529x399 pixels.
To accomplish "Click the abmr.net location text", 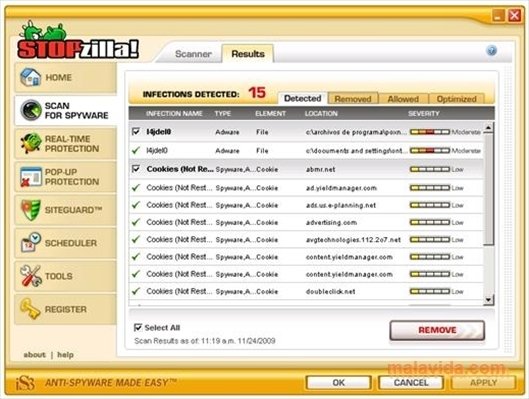I will [320, 169].
